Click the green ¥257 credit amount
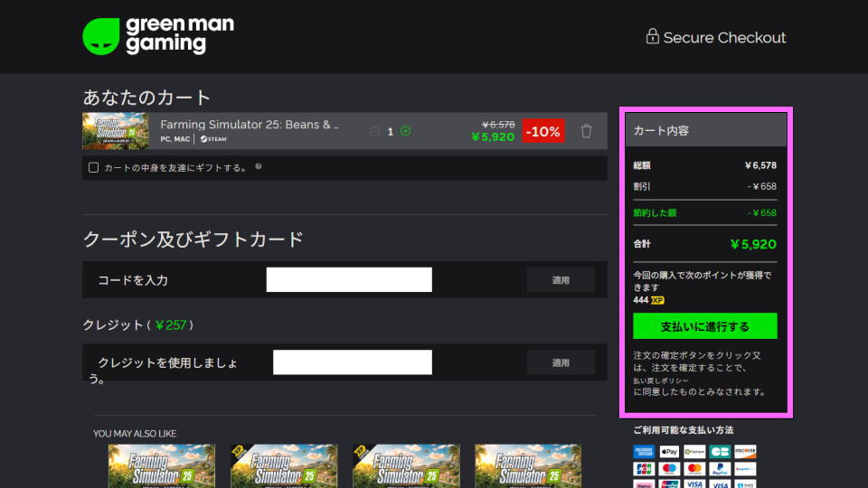Image resolution: width=868 pixels, height=488 pixels. coord(171,324)
